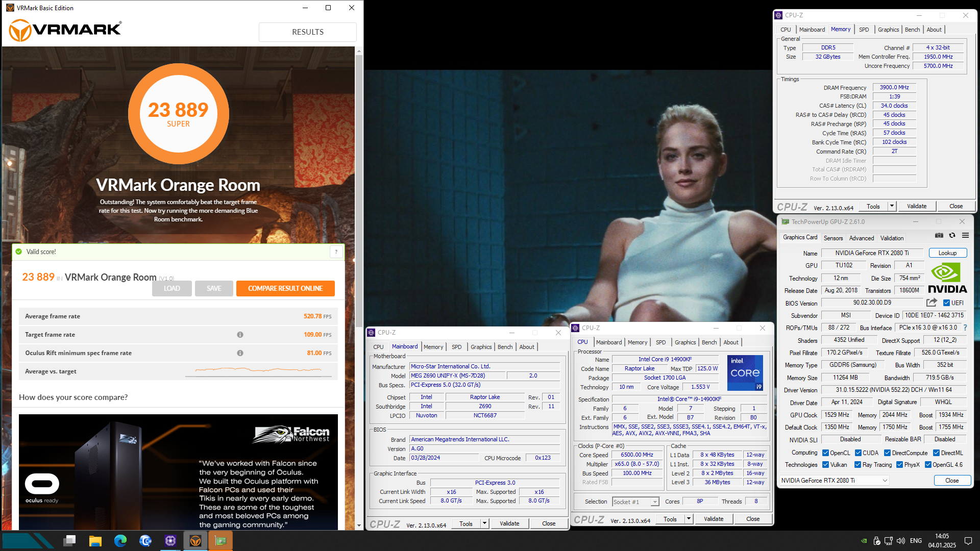Viewport: 980px width, 551px height.
Task: Open the Graphics tab in the CPU-Z CPU window
Action: click(x=685, y=342)
